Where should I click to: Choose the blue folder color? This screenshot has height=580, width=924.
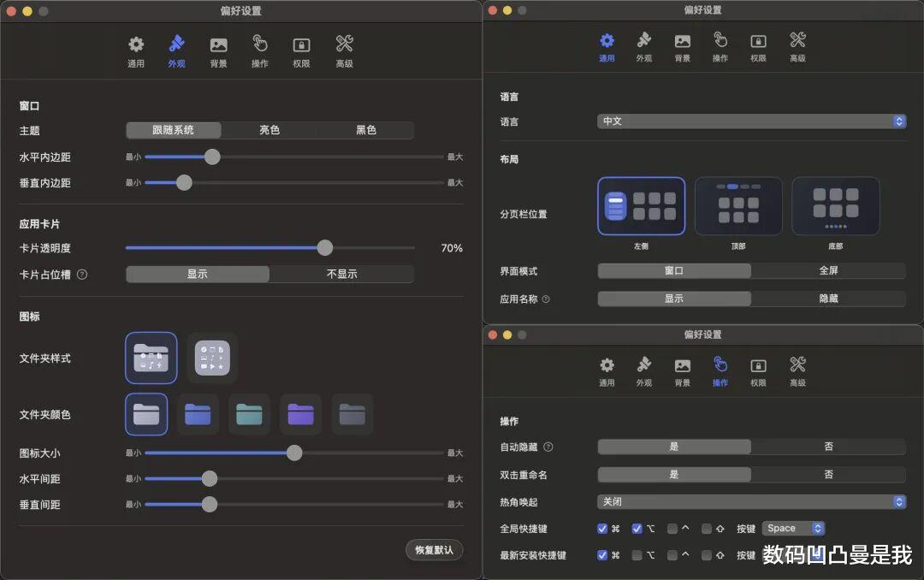(x=198, y=414)
